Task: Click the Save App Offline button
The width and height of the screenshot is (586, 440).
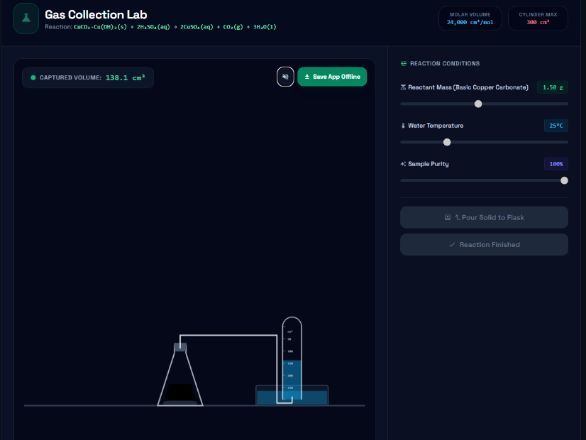Action: [x=332, y=77]
